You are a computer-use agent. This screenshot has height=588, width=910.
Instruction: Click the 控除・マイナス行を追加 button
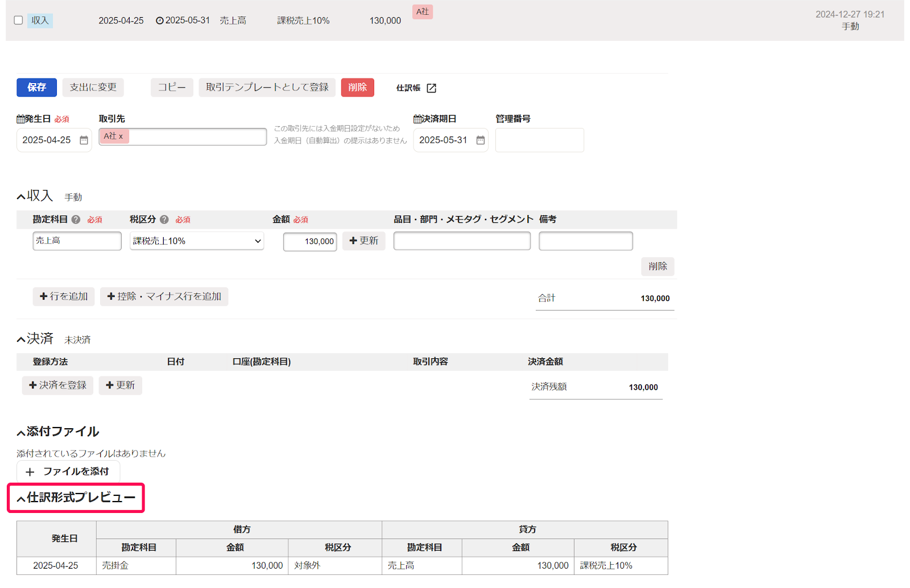pos(164,297)
